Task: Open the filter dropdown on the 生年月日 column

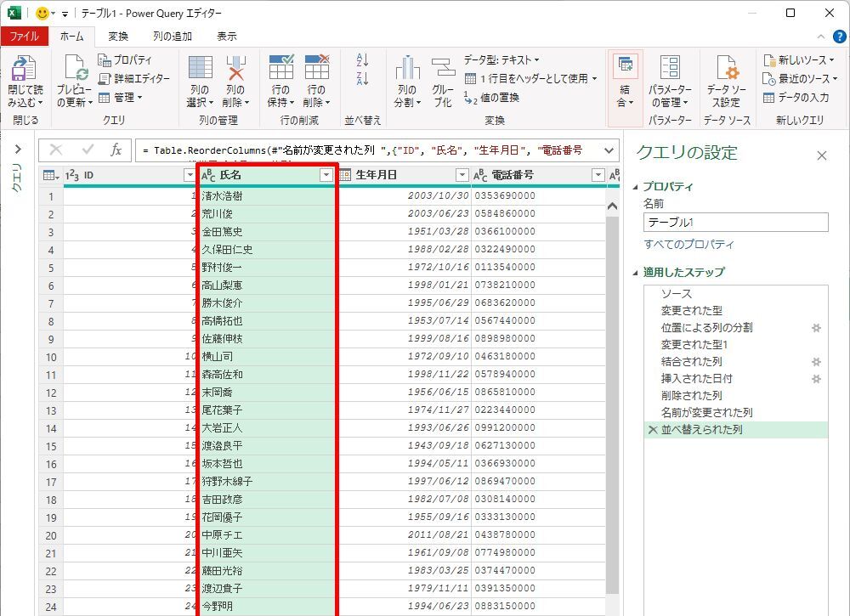Action: [462, 175]
